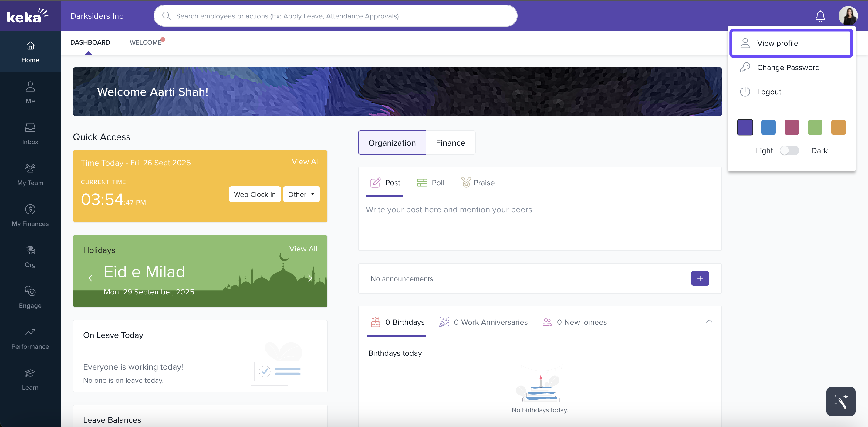Open the Performance sidebar section
The width and height of the screenshot is (868, 427).
click(x=30, y=338)
